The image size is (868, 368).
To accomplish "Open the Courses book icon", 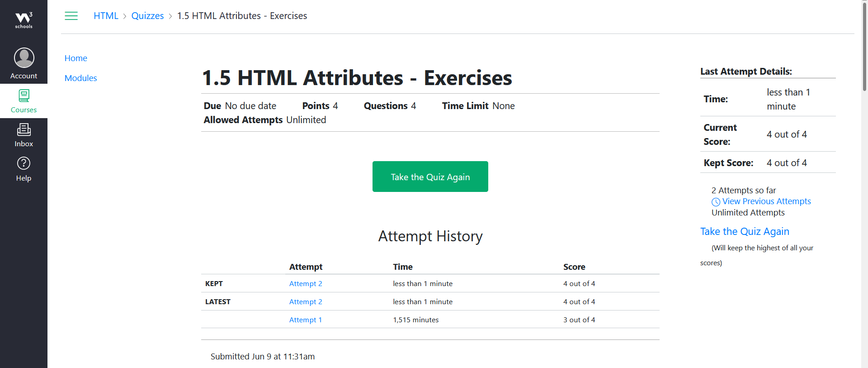I will point(24,96).
